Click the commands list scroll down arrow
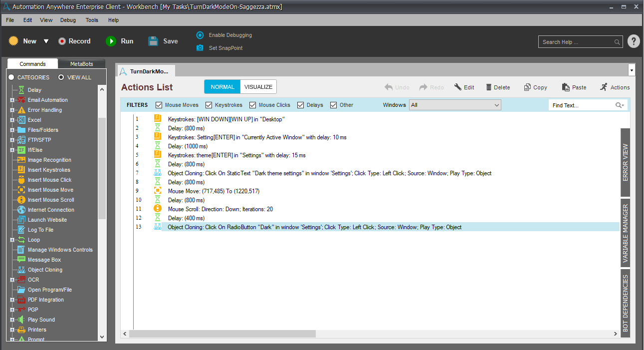Viewport: 644px width, 350px height. pos(102,337)
